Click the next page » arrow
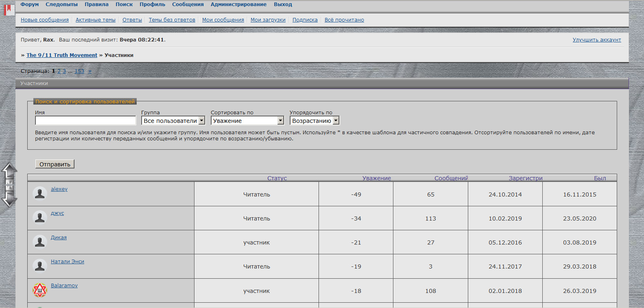This screenshot has width=644, height=308. point(90,71)
